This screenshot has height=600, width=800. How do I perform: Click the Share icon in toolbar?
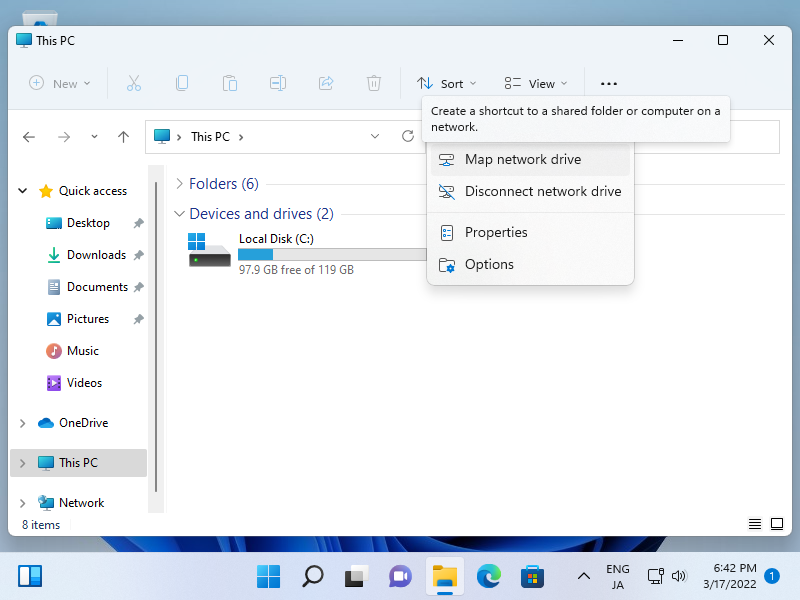point(326,84)
